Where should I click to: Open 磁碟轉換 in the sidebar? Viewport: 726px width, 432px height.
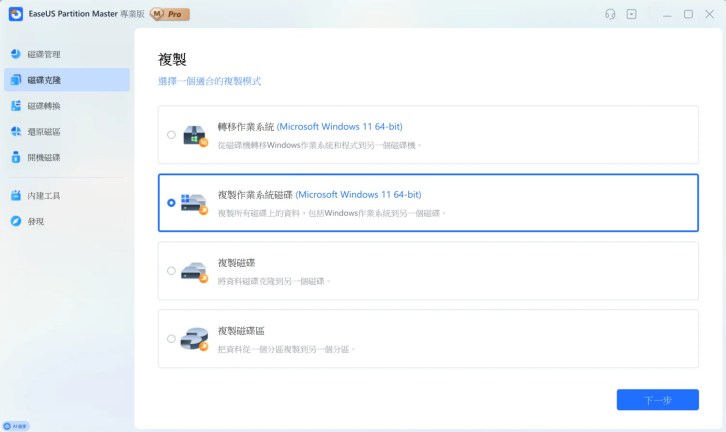(67, 106)
